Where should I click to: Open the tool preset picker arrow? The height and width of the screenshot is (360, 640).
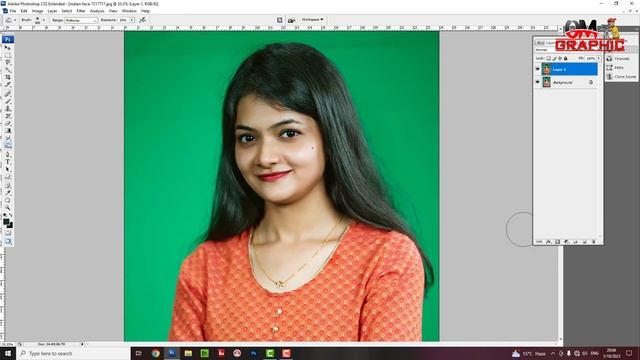click(15, 20)
